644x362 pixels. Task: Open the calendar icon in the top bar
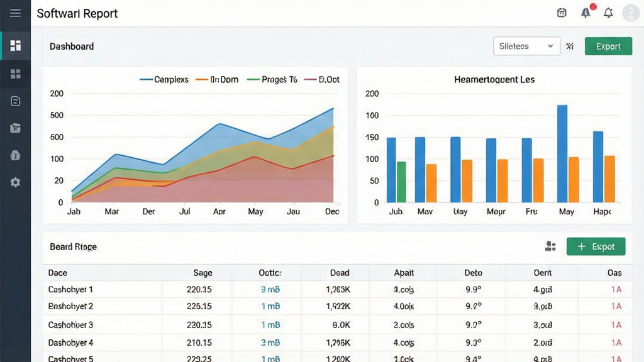(x=562, y=13)
